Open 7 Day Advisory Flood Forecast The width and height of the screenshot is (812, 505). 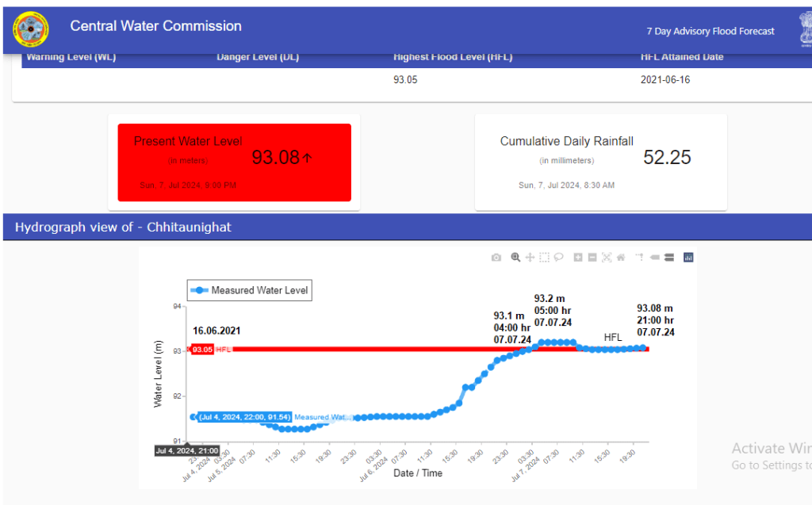pos(710,31)
